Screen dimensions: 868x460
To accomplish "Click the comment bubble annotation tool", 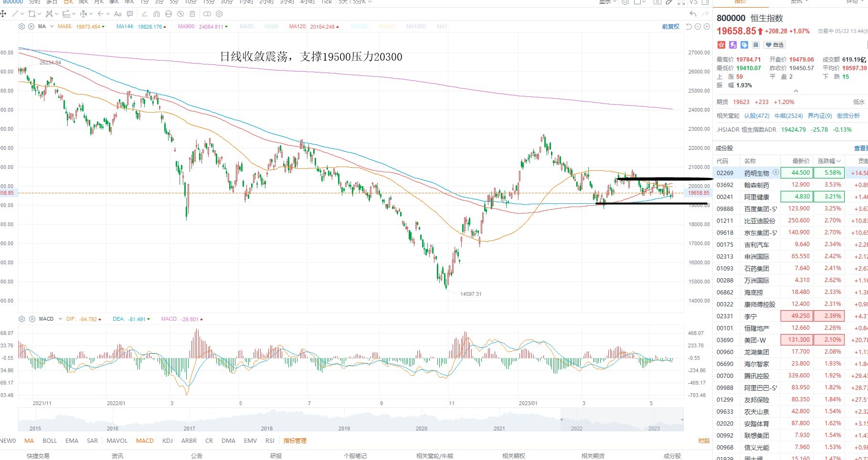I will (130, 14).
